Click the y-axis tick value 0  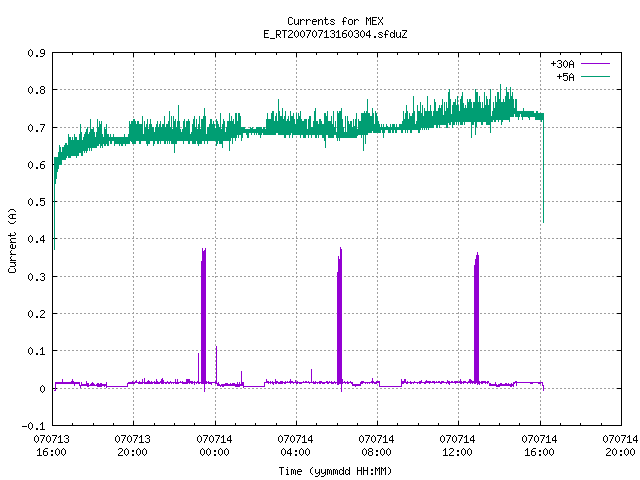pos(42,389)
